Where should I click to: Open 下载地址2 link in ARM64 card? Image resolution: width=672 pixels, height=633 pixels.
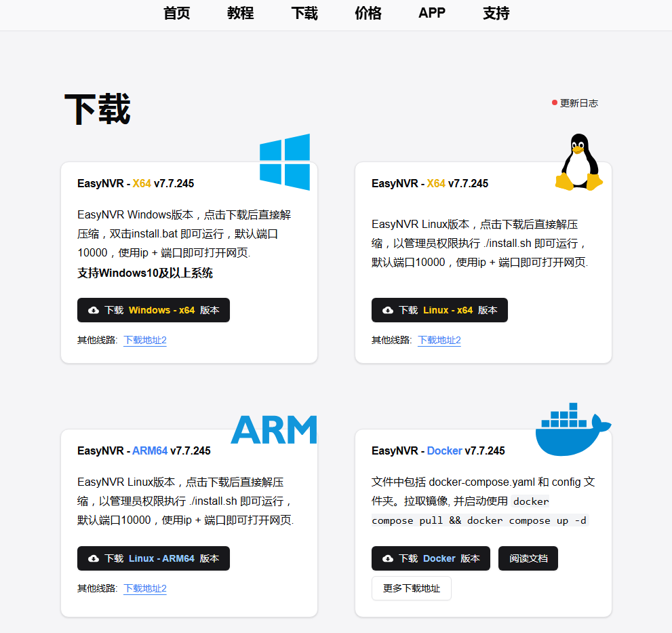pos(145,588)
